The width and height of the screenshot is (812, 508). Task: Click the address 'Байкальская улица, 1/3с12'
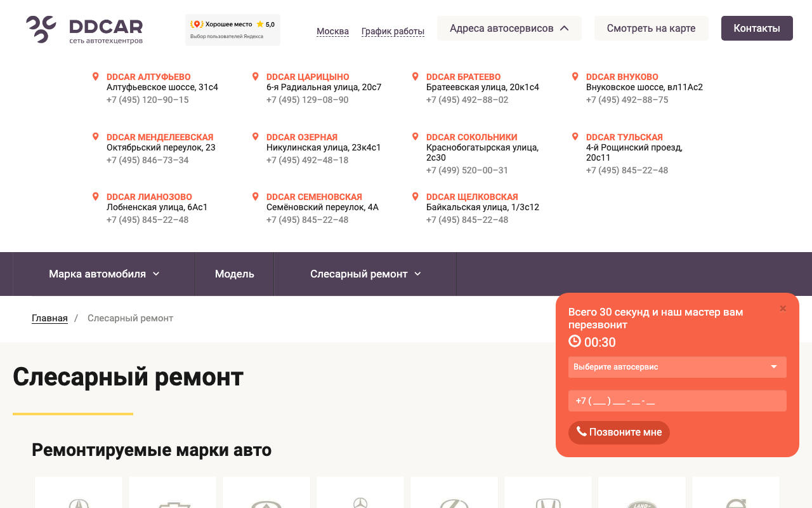483,207
